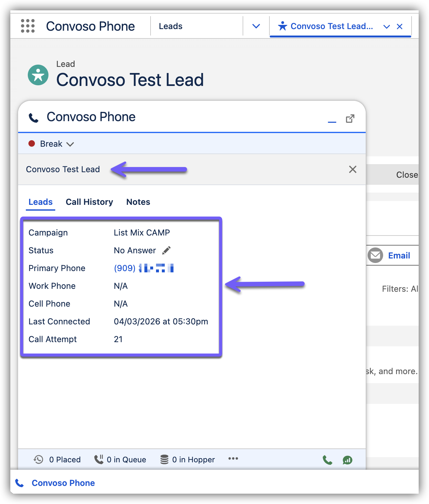Screen dimensions: 429x504
Task: Click the green phone dial icon
Action: [327, 460]
